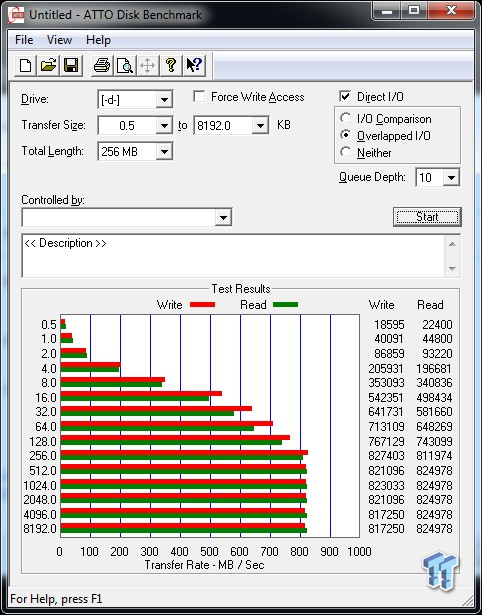
Task: Click the Description box scroll up arrow
Action: coord(452,244)
